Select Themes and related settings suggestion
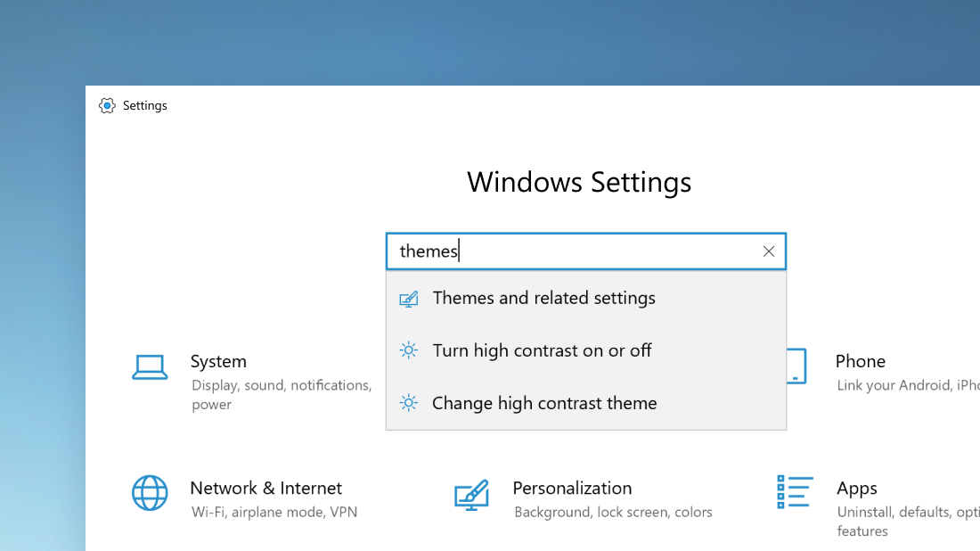980x551 pixels. (585, 299)
